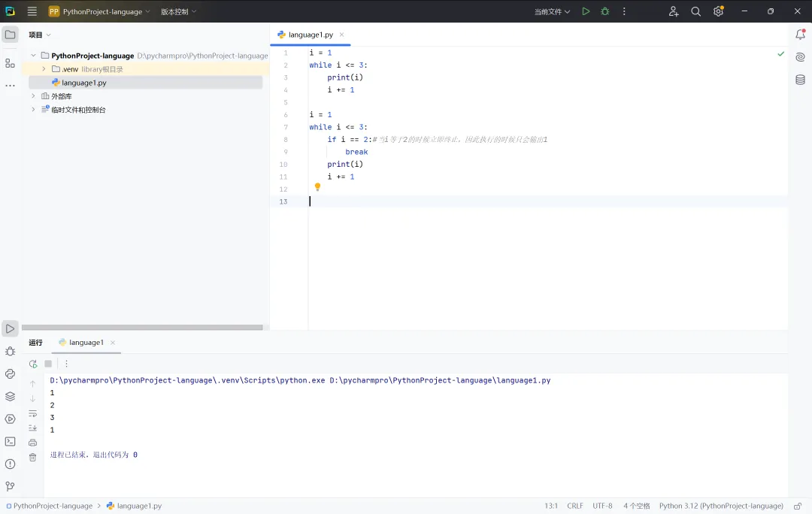Click the print console output icon

tap(32, 443)
